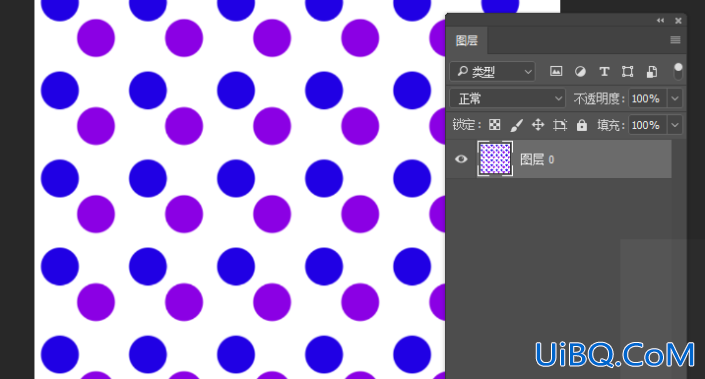
Task: Close the layers panel with X
Action: pyautogui.click(x=678, y=20)
